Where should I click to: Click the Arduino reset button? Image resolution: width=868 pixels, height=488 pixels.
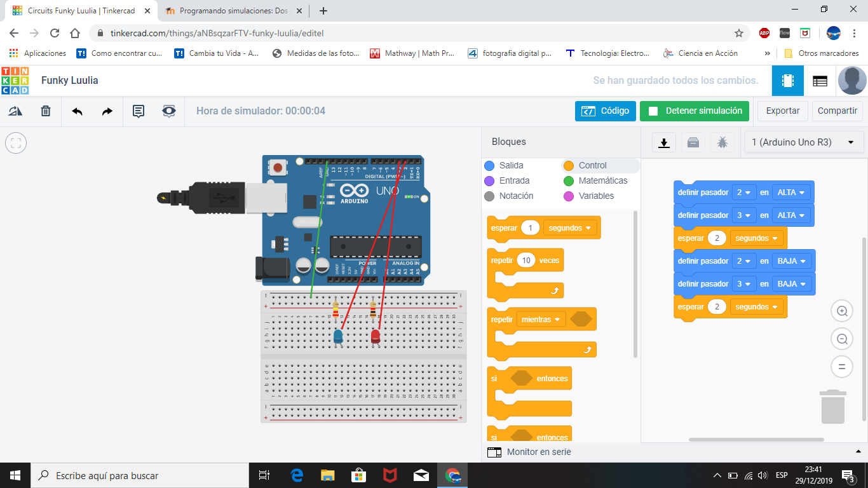pyautogui.click(x=278, y=168)
